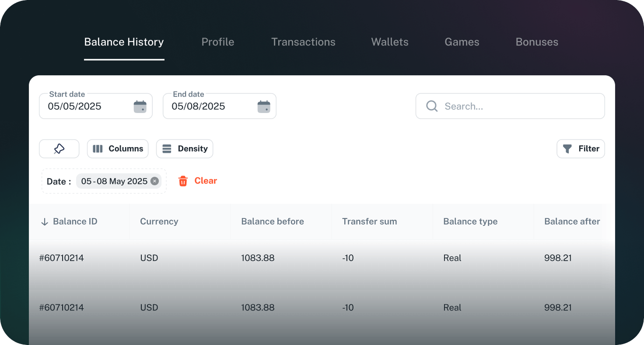Remove the 05 - 08 May 2025 date chip

click(x=154, y=181)
